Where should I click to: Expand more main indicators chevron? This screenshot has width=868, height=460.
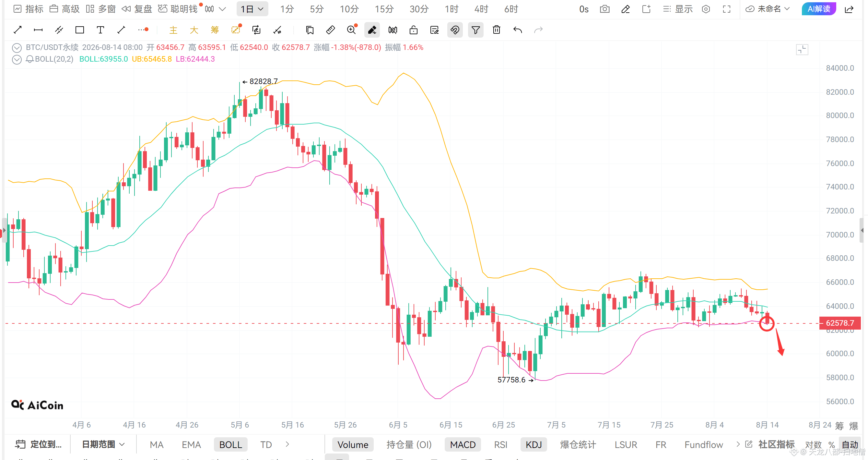pyautogui.click(x=287, y=444)
